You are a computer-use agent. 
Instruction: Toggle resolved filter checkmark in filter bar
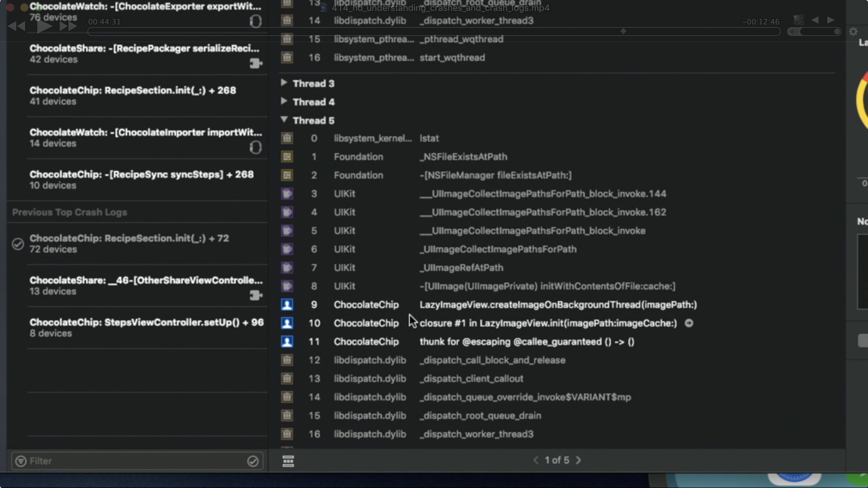(x=253, y=461)
